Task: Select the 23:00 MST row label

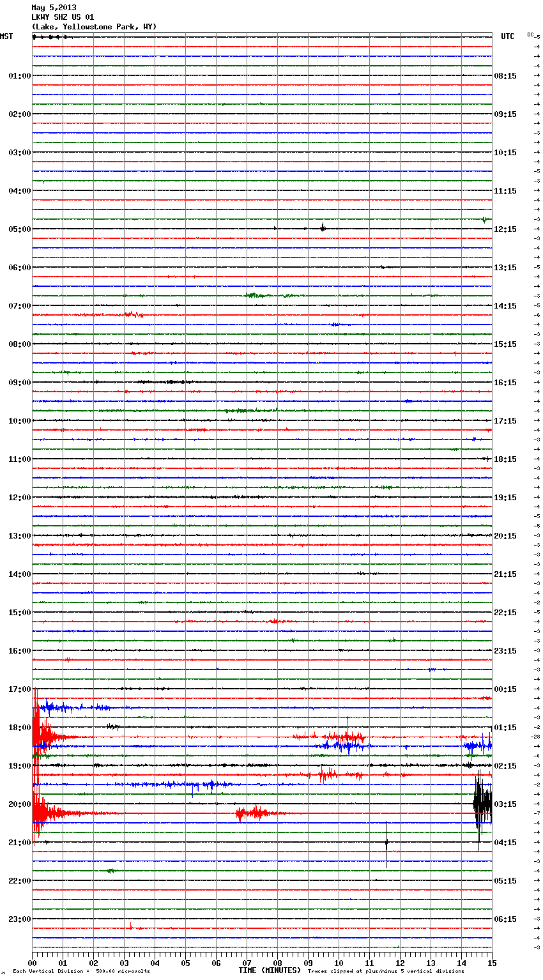Action: 20,919
